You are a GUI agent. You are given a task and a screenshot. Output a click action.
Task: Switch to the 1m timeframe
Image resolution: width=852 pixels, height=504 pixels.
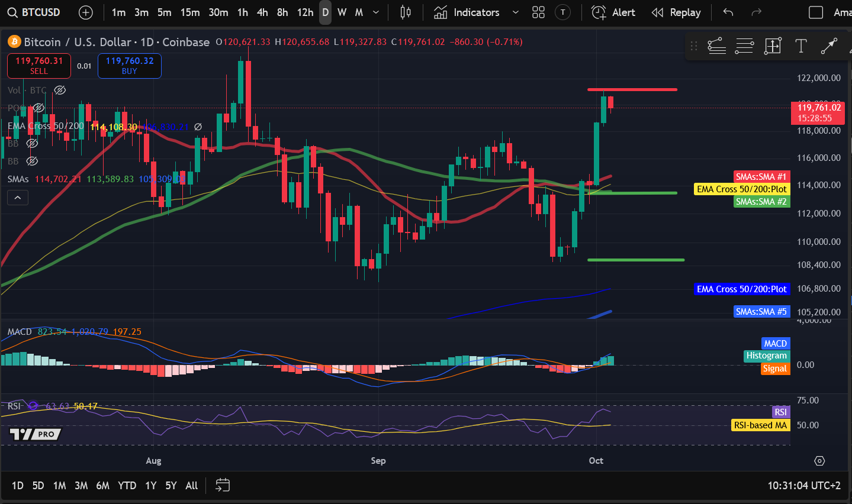[x=118, y=12]
